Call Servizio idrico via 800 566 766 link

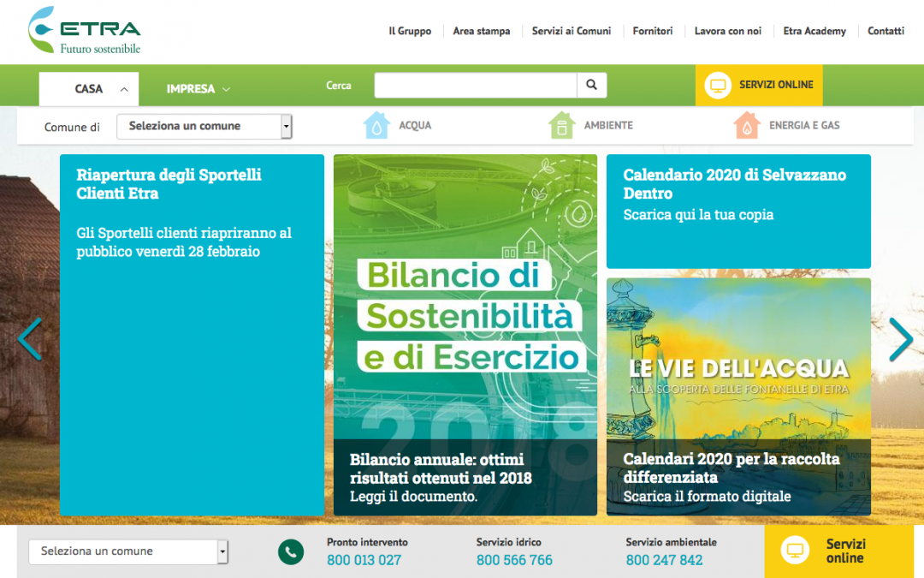pyautogui.click(x=514, y=559)
